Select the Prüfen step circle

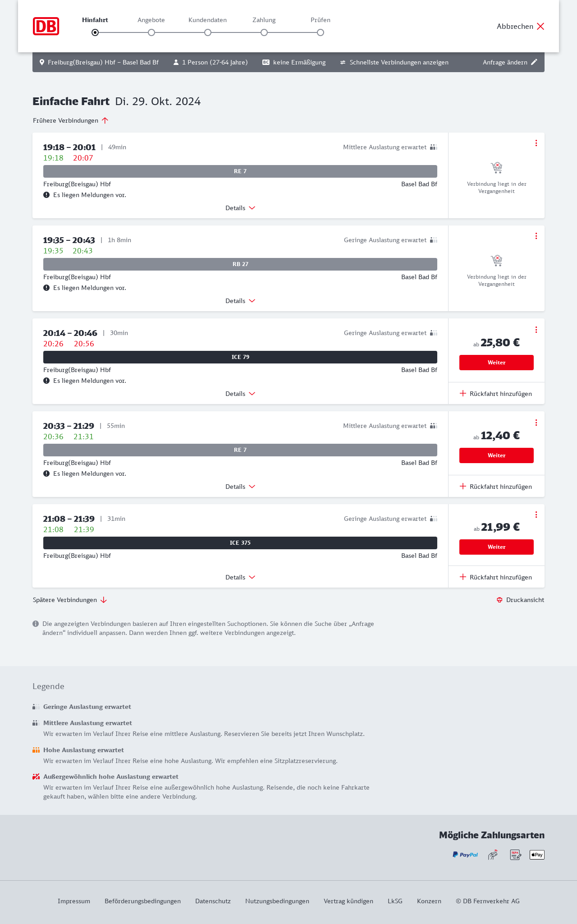321,32
